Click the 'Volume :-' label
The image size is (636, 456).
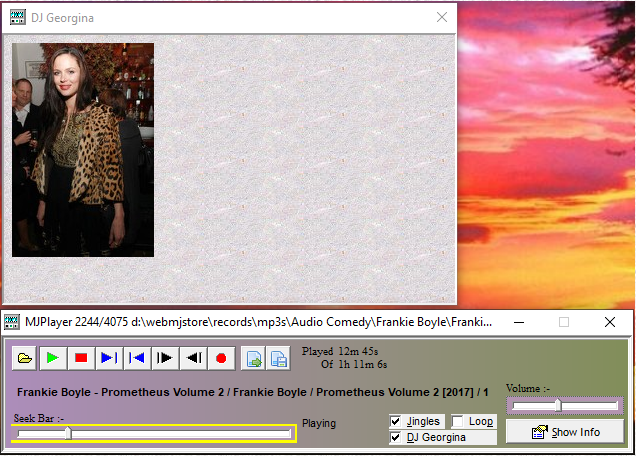point(527,389)
